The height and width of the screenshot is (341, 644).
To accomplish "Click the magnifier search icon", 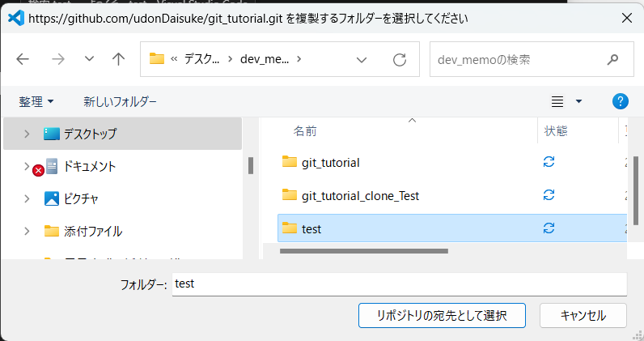I will click(612, 60).
